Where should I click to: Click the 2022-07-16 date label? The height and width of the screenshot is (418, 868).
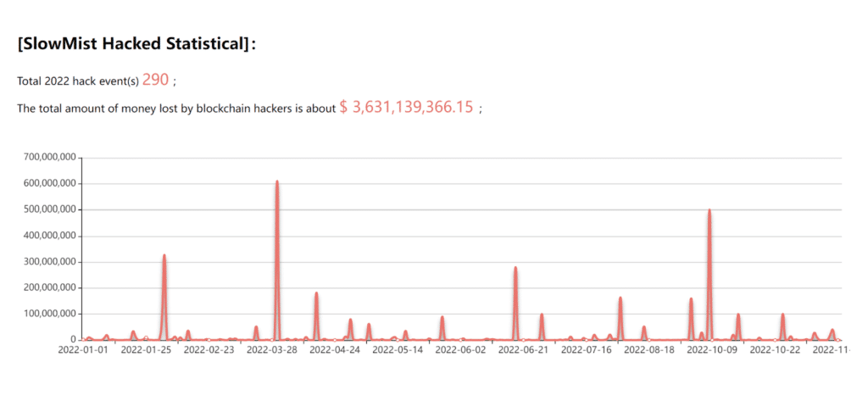coord(586,348)
